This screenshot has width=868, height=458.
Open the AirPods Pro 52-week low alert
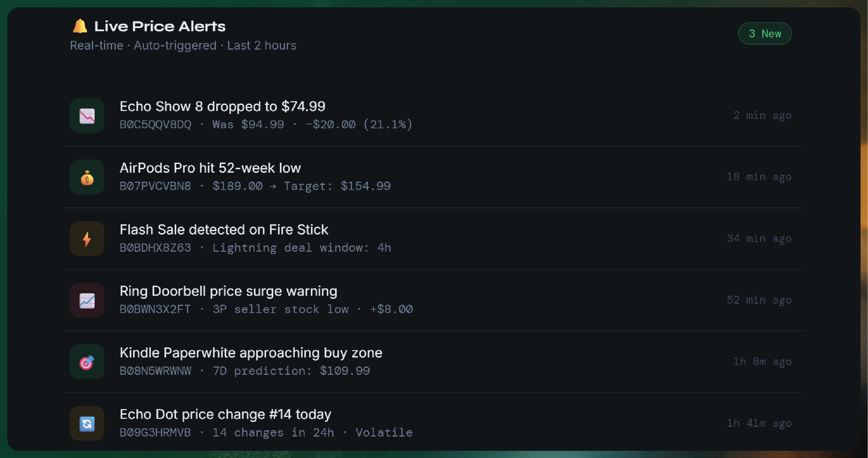coord(210,168)
